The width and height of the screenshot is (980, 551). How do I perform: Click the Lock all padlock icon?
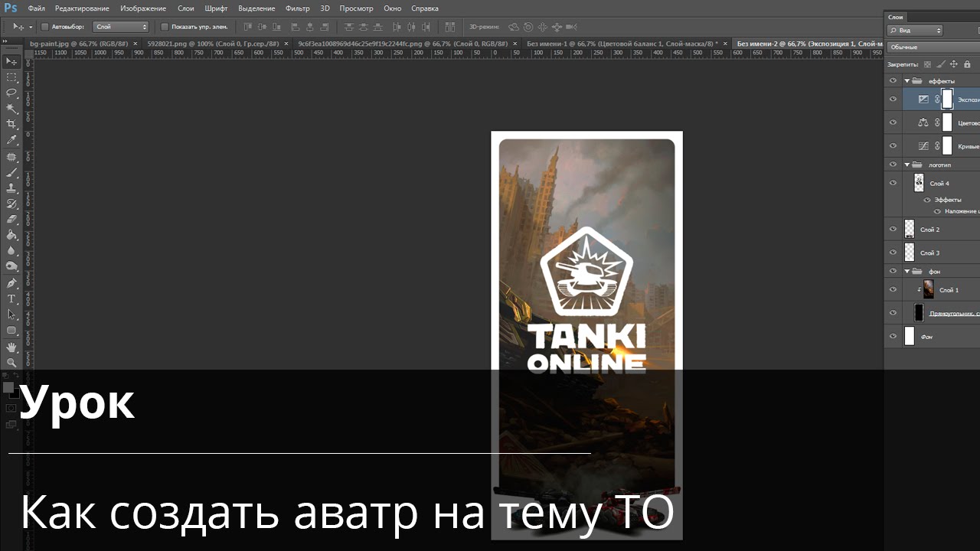tap(967, 64)
